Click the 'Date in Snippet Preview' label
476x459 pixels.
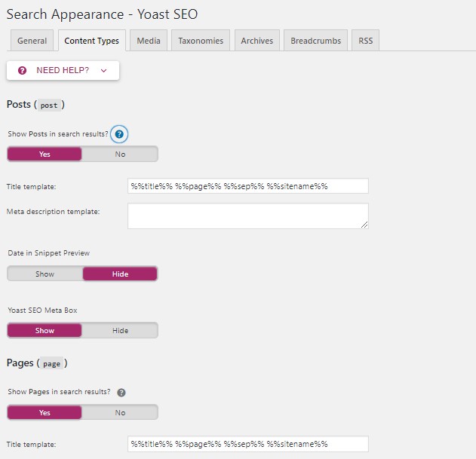pos(48,253)
